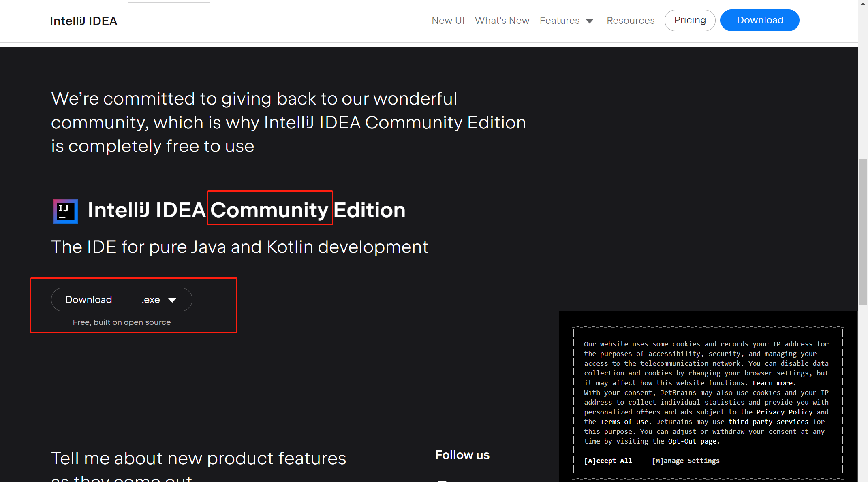This screenshot has height=482, width=868.
Task: Visit the Opt-Out page link
Action: (x=693, y=441)
